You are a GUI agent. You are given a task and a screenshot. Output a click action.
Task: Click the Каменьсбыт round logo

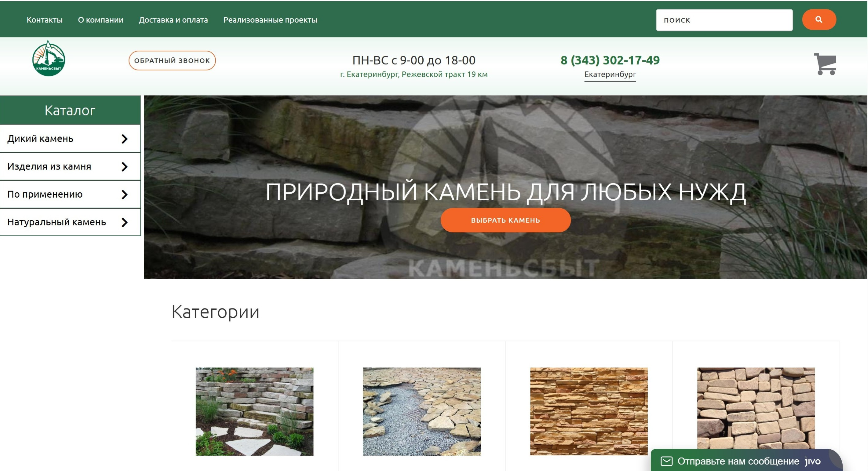(x=48, y=59)
